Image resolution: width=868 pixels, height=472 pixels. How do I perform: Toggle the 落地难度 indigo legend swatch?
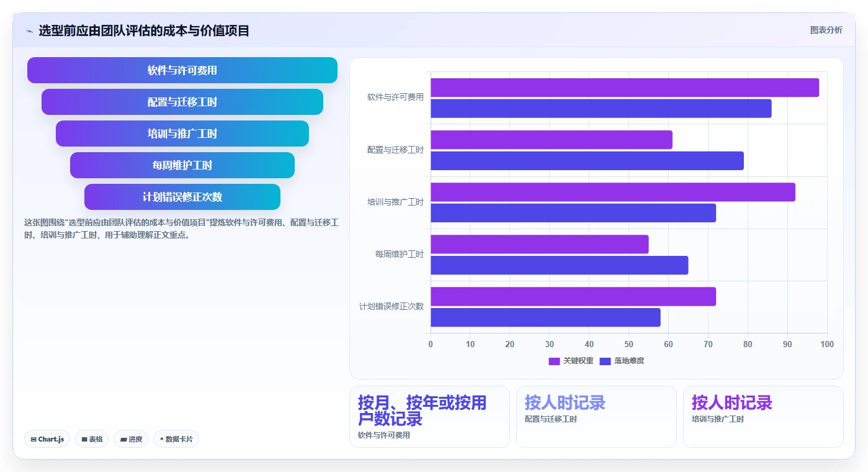point(606,361)
